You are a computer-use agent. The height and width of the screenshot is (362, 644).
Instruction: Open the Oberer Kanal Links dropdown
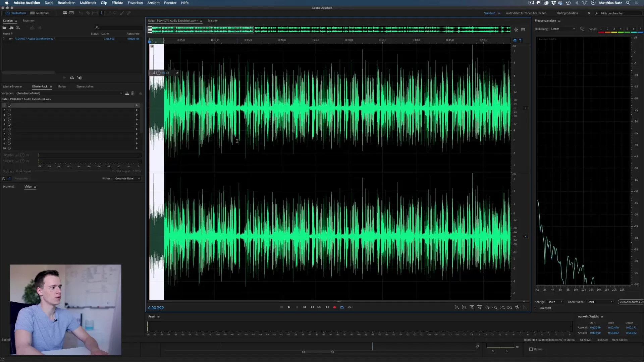pyautogui.click(x=600, y=302)
